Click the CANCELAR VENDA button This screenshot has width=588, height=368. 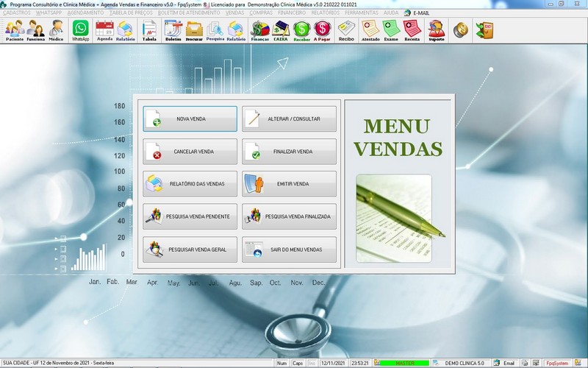190,152
